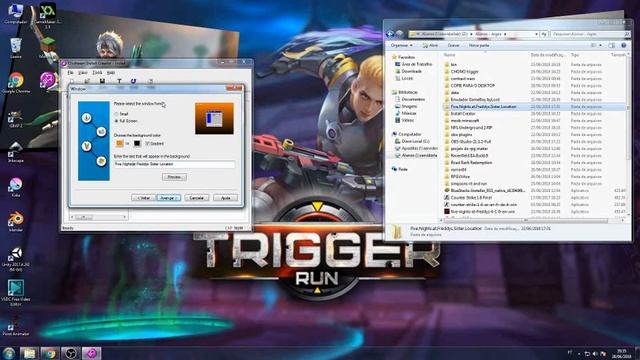Toggle the Gradient checkbox
640x360 pixels.
tap(154, 144)
